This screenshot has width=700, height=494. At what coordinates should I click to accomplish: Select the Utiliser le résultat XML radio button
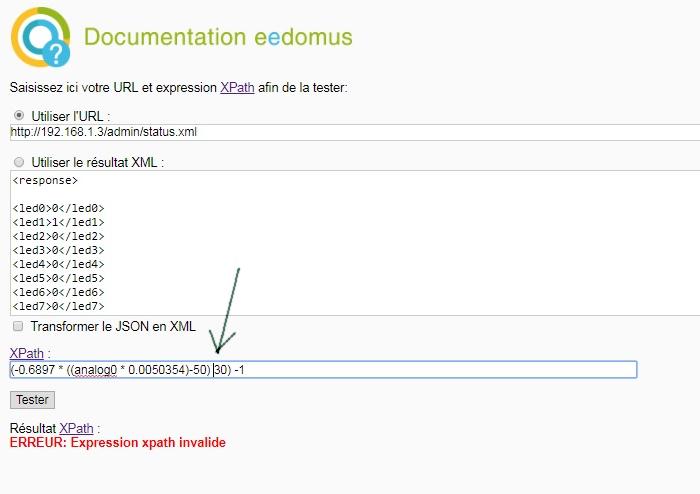pos(19,162)
